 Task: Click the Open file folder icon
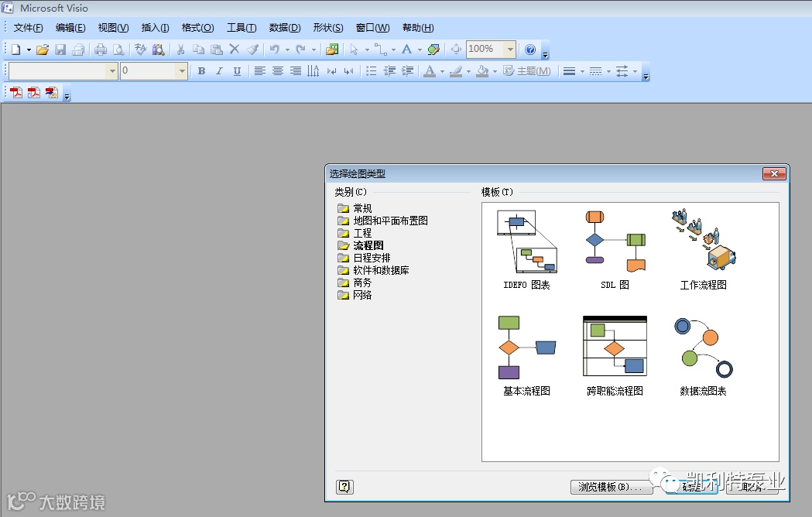pyautogui.click(x=43, y=50)
